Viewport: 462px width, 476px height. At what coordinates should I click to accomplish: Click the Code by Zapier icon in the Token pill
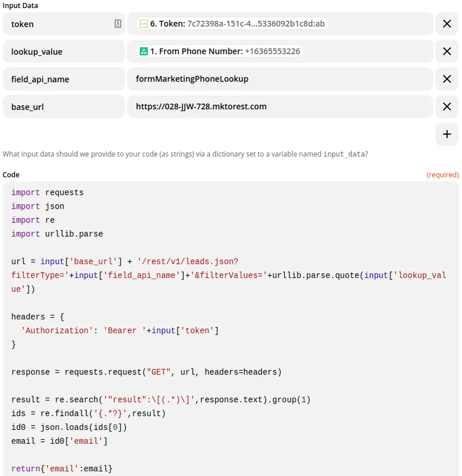[x=142, y=23]
